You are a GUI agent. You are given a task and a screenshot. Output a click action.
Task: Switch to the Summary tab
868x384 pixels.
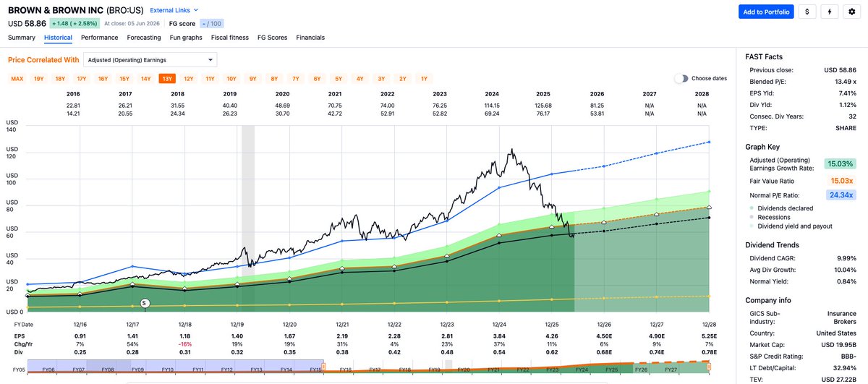point(22,37)
